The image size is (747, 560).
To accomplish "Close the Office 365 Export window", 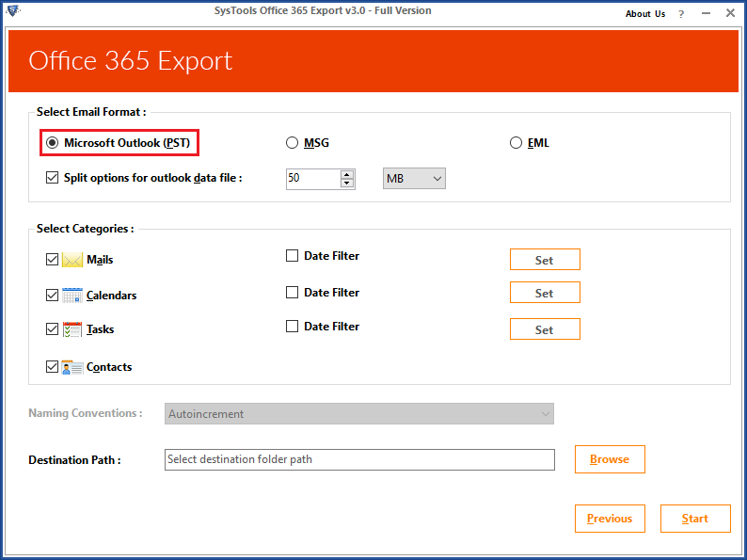I will (730, 13).
